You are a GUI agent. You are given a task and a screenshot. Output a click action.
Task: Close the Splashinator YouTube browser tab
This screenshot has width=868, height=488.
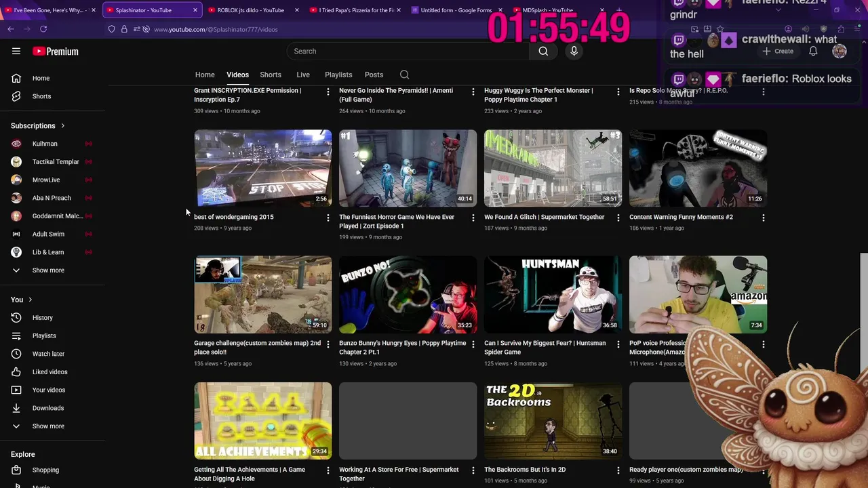[195, 10]
